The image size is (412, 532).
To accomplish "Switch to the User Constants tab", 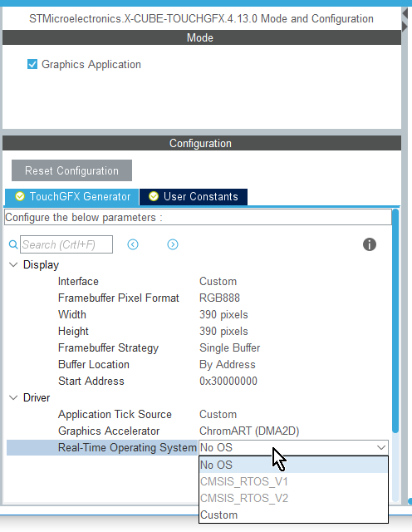I will click(x=194, y=197).
